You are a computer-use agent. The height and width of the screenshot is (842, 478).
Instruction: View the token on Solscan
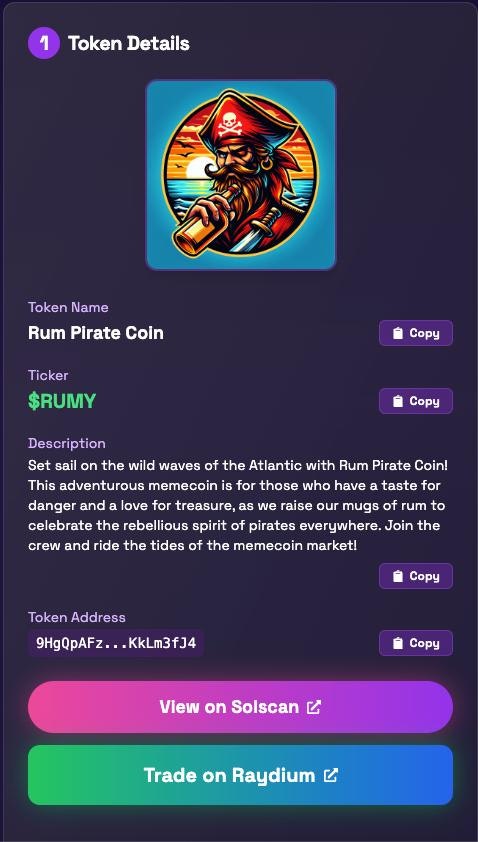(x=240, y=707)
